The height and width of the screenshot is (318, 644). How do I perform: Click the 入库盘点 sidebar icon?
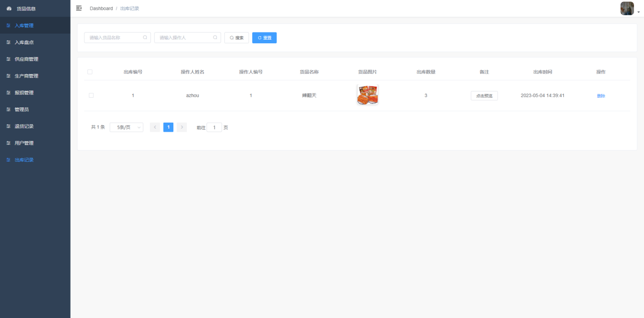9,42
